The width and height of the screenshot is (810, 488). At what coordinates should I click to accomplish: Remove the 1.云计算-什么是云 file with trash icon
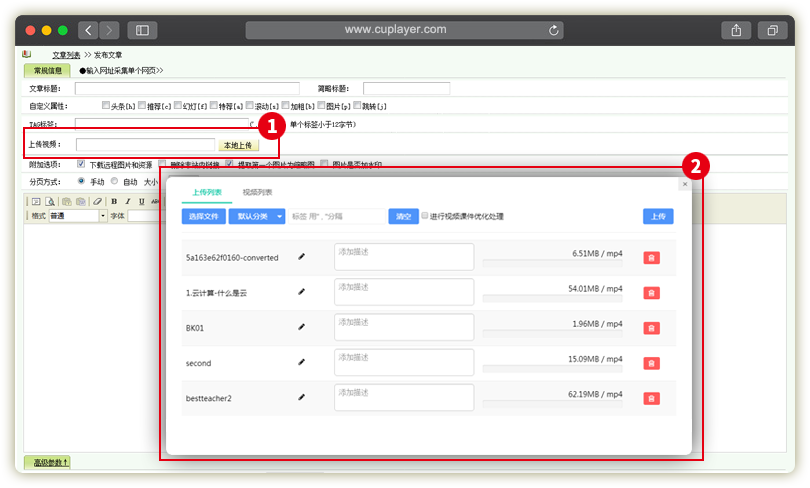(651, 293)
